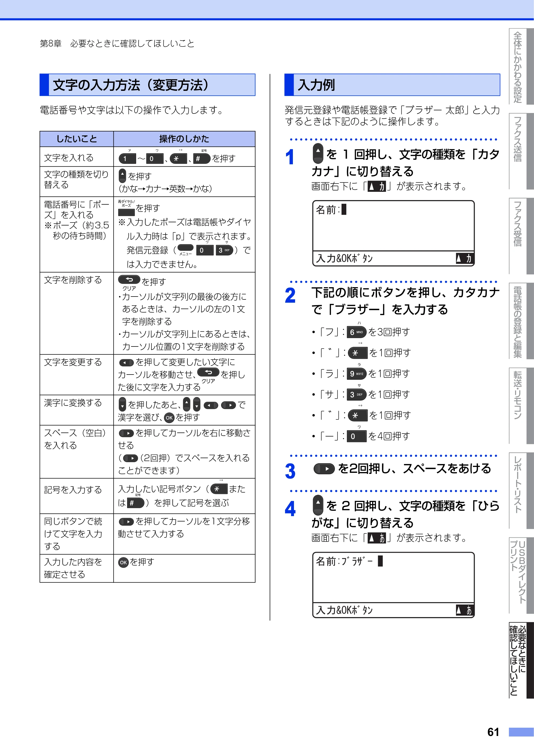Click the 1 key icon in 文字を入れる row

click(x=127, y=159)
